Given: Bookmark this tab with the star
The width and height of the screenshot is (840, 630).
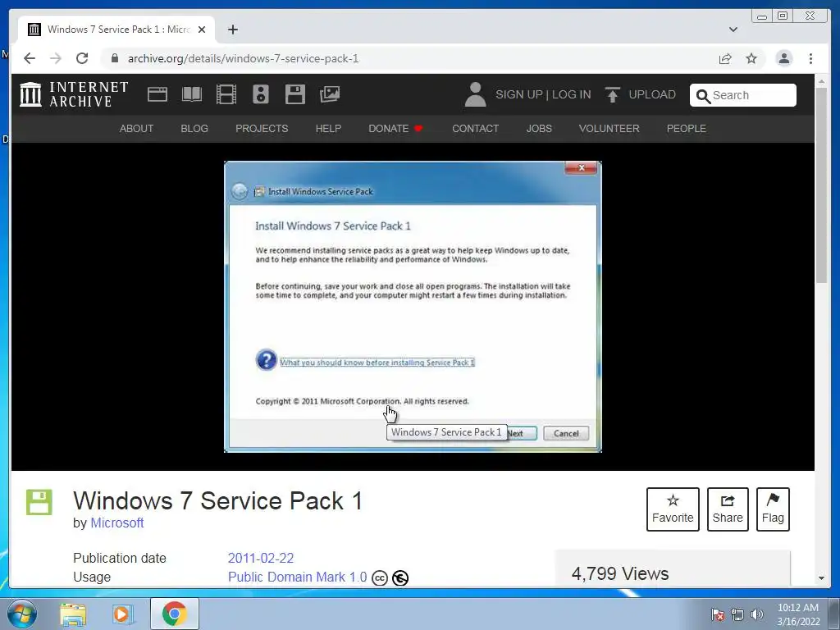Looking at the screenshot, I should 751,58.
